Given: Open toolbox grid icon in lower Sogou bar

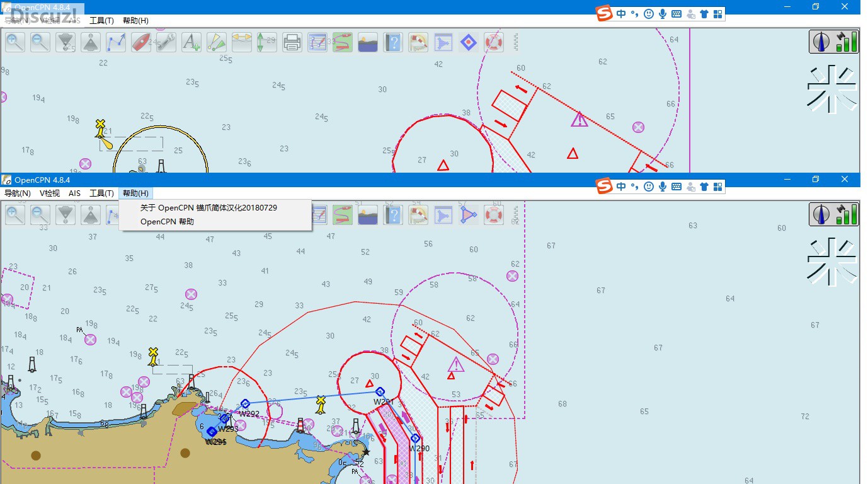Looking at the screenshot, I should pyautogui.click(x=717, y=186).
